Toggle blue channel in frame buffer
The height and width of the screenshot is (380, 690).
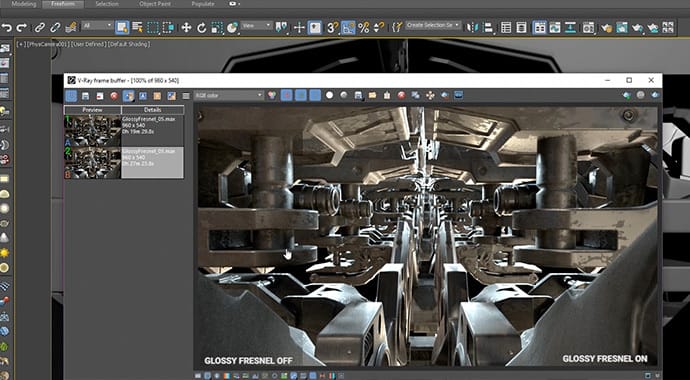coord(315,95)
